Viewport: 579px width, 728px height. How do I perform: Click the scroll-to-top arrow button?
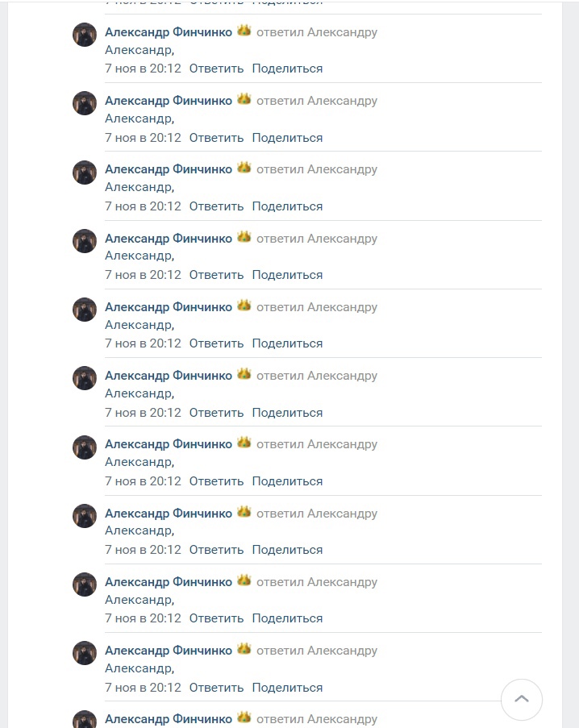[522, 700]
